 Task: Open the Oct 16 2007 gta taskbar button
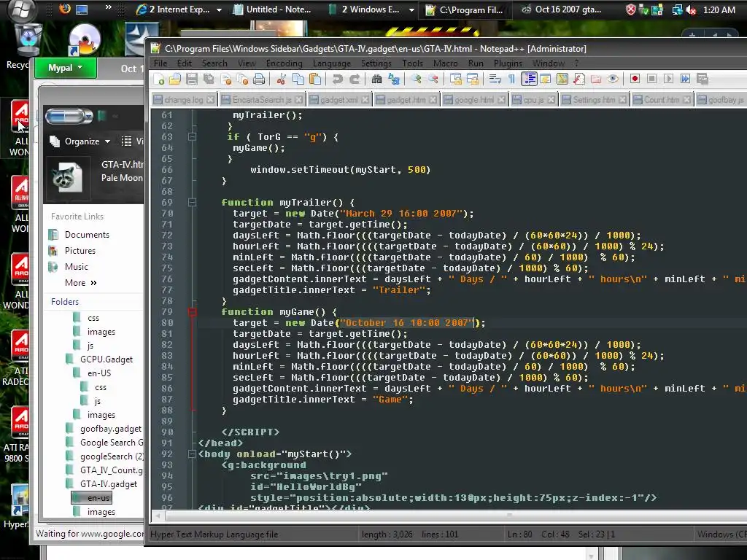[x=561, y=10]
